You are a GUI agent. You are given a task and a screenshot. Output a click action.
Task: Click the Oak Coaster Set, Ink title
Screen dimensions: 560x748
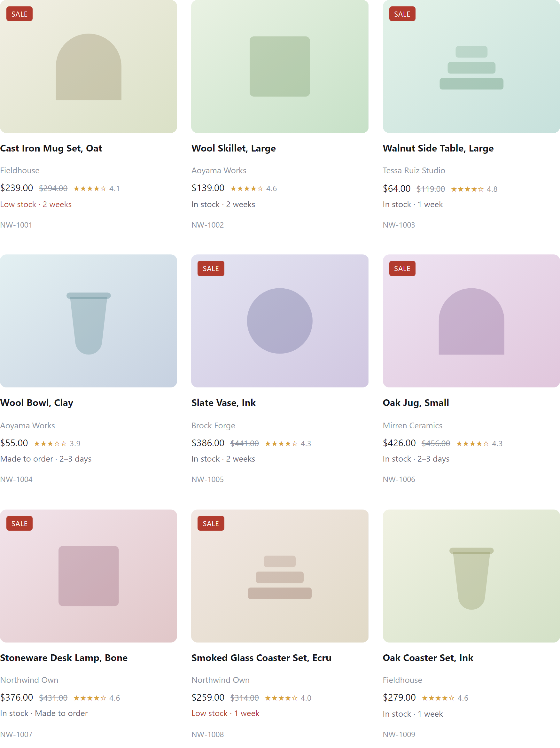[428, 658]
